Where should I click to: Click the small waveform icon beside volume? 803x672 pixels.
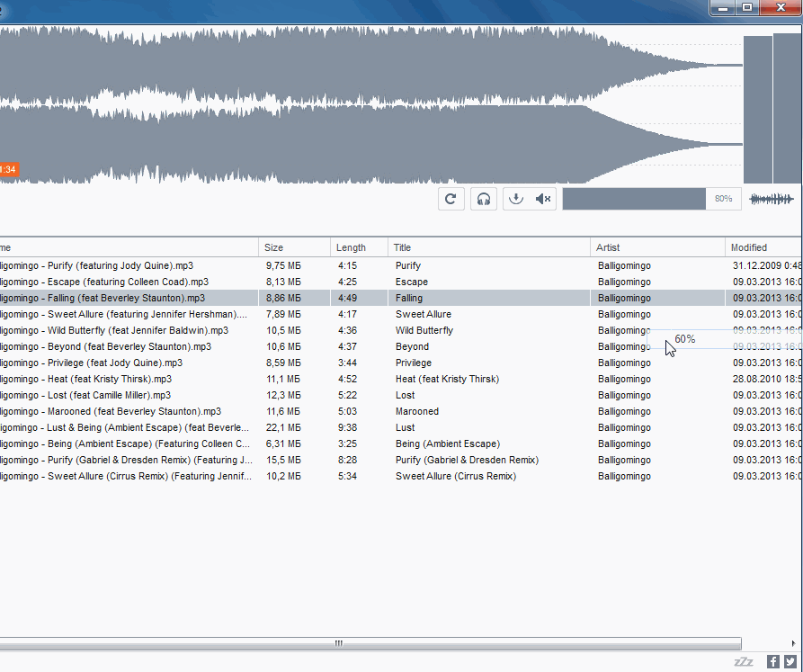point(772,199)
